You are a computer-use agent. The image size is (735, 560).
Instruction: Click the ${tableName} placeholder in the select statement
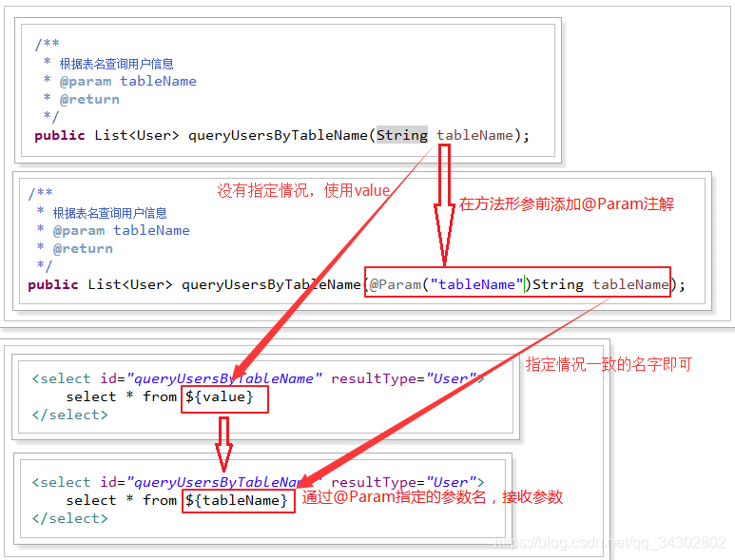(x=236, y=500)
